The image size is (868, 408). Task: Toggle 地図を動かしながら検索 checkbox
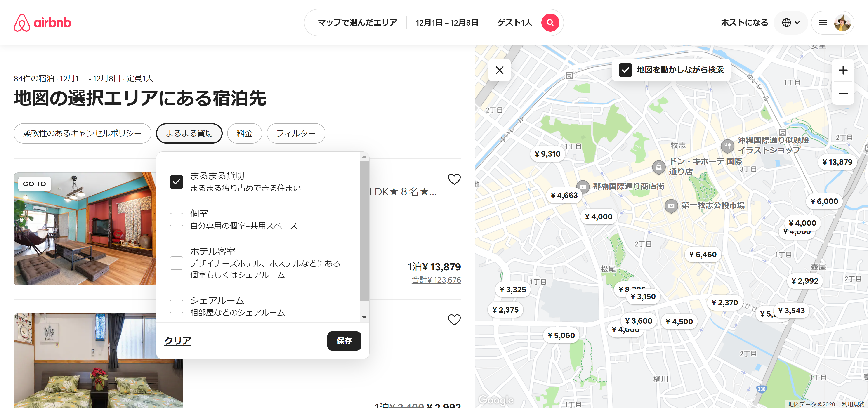tap(625, 70)
